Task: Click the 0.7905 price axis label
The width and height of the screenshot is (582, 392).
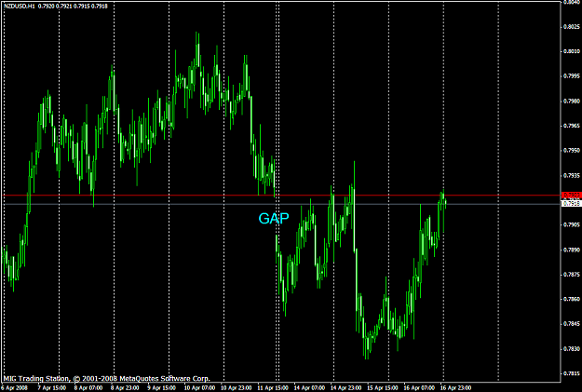Action: tap(572, 225)
